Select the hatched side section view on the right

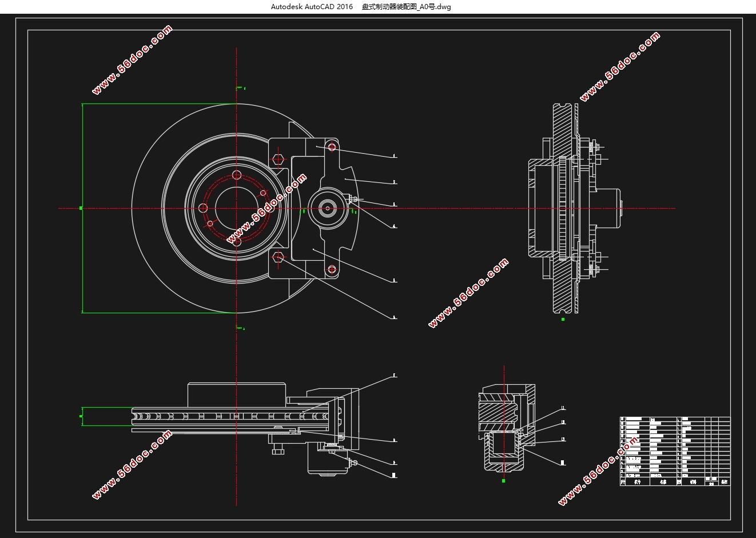pos(574,209)
